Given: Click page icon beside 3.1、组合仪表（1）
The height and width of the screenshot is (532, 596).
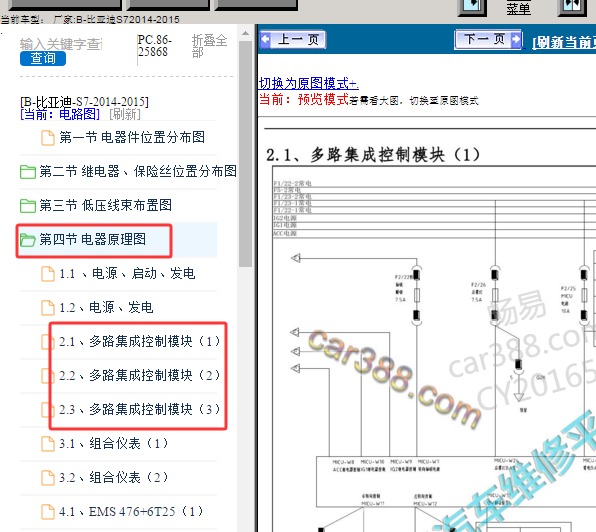Looking at the screenshot, I should point(48,444).
